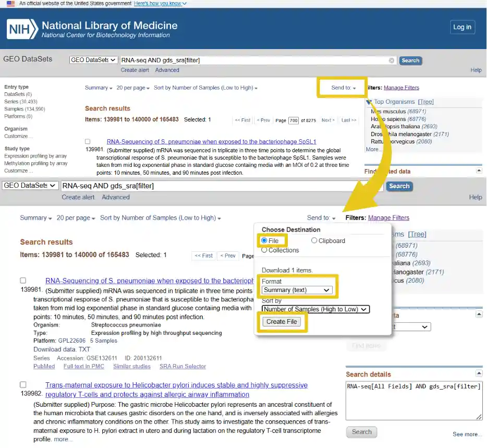Click the lower blue Search button
This screenshot has width=487, height=448.
pyautogui.click(x=399, y=186)
